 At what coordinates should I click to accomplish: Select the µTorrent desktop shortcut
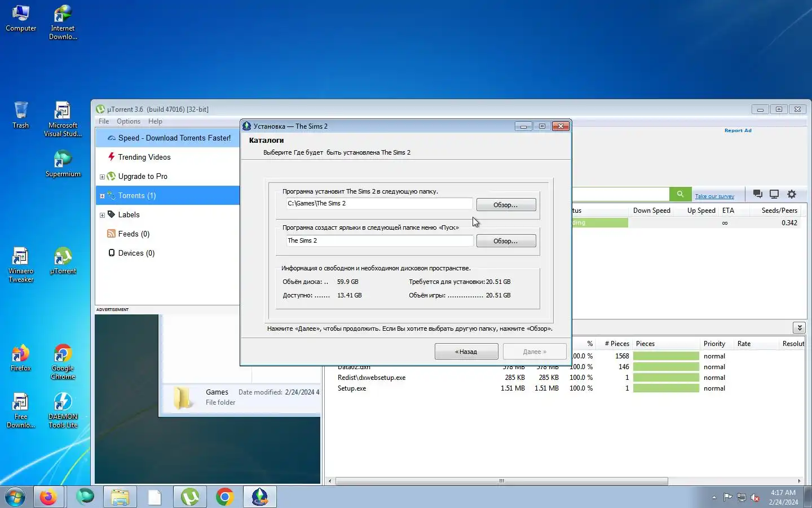point(63,261)
